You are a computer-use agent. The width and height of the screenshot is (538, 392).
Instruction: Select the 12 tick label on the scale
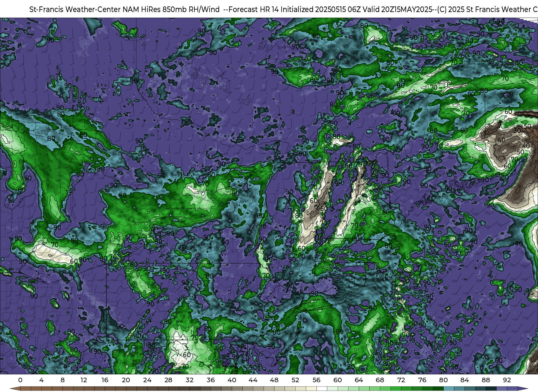(84, 380)
